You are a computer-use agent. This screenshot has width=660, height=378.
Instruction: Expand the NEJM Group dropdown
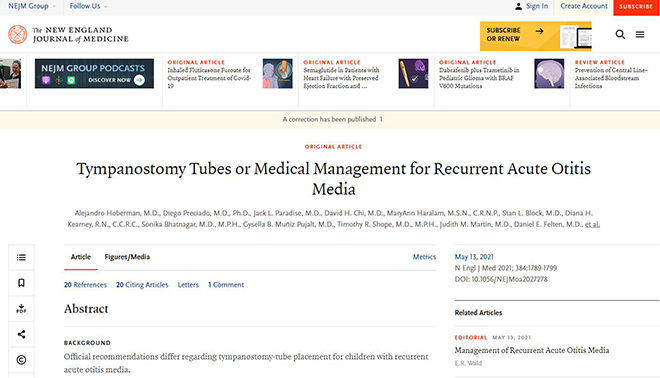32,6
